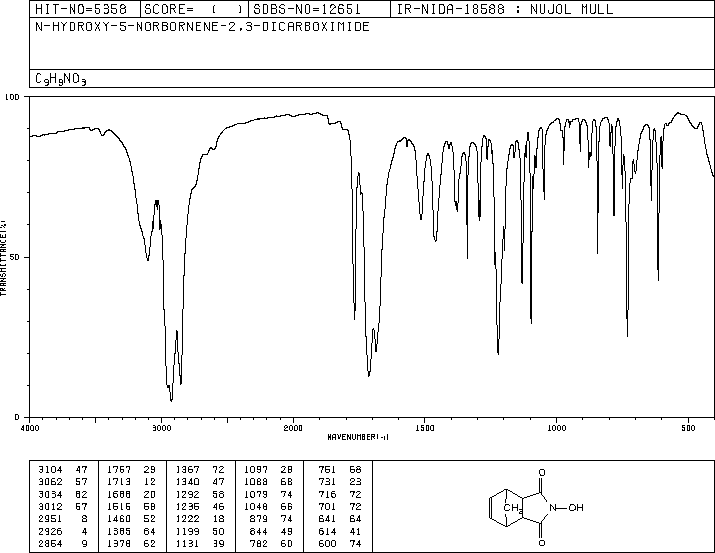Click transmittance 18 beside peak 1222
The width and height of the screenshot is (715, 553).
[x=218, y=519]
